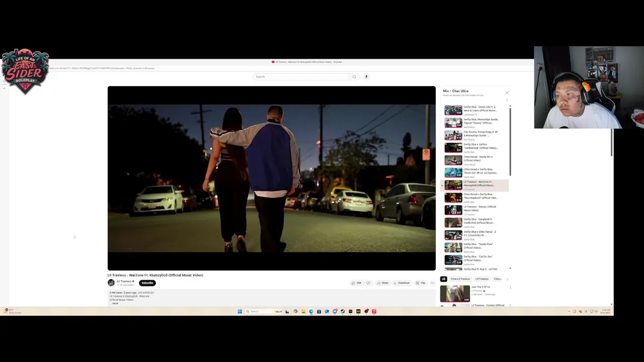Play Swifty Blue, MoneySign Suede Rosary video

pos(475,123)
